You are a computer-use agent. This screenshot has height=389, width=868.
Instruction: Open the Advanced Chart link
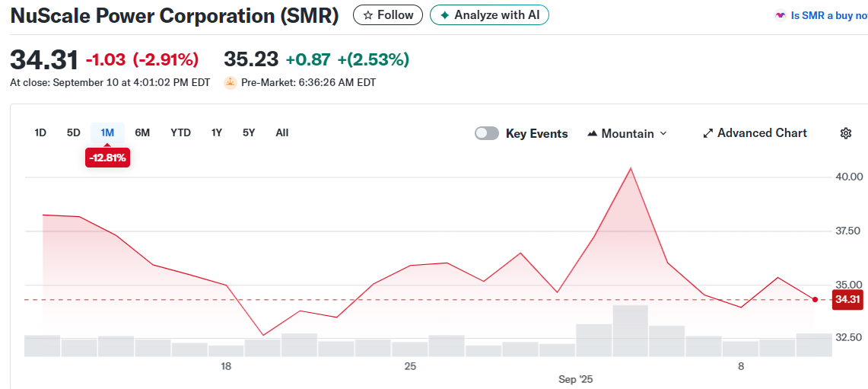click(x=755, y=133)
